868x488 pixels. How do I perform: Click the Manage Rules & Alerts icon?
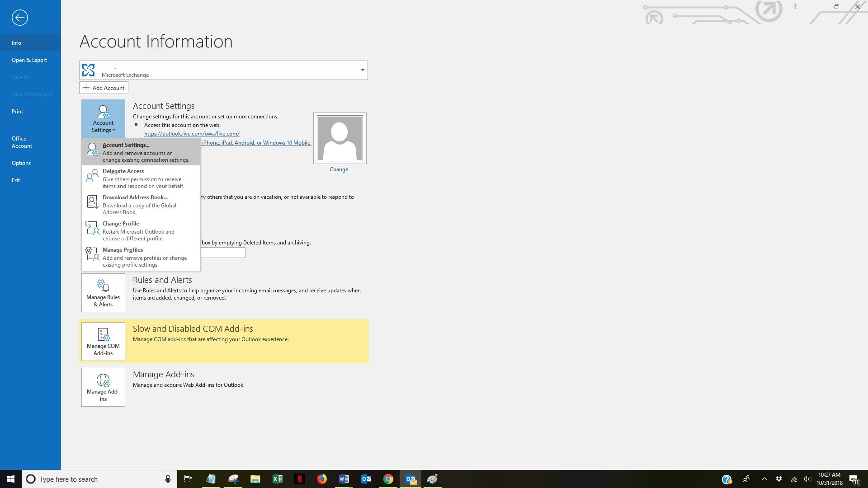[103, 292]
